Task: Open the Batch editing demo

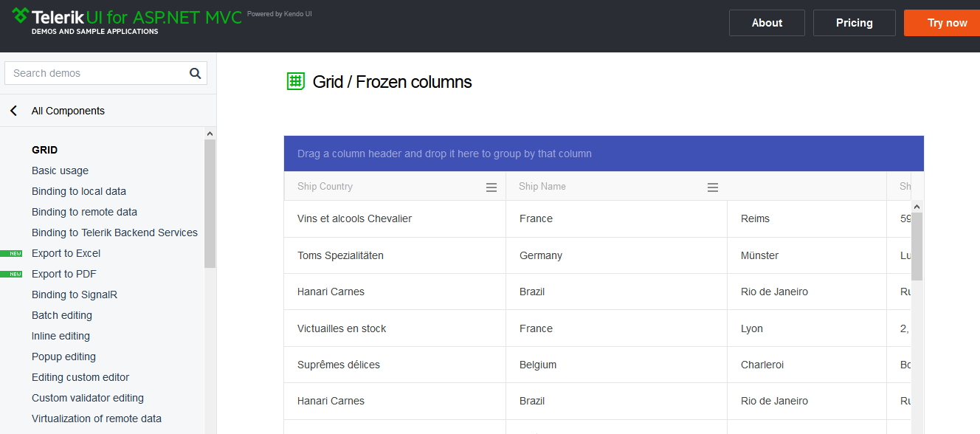Action: click(62, 315)
